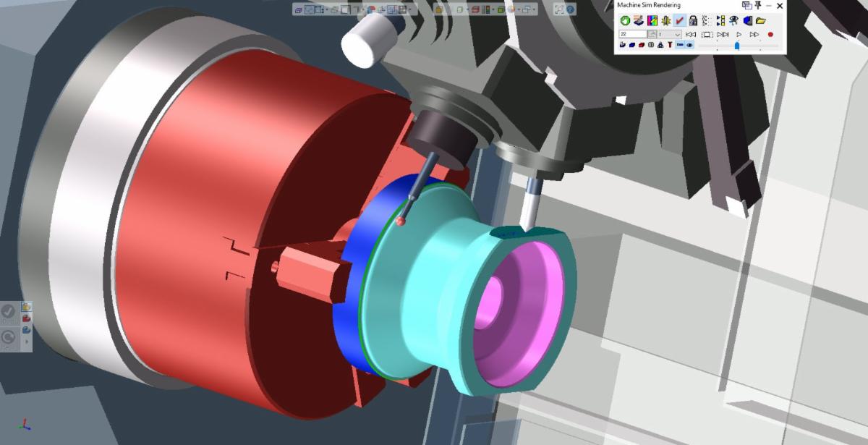Click the yellow lock icon in top toolbar
The image size is (868, 445).
point(439,9)
